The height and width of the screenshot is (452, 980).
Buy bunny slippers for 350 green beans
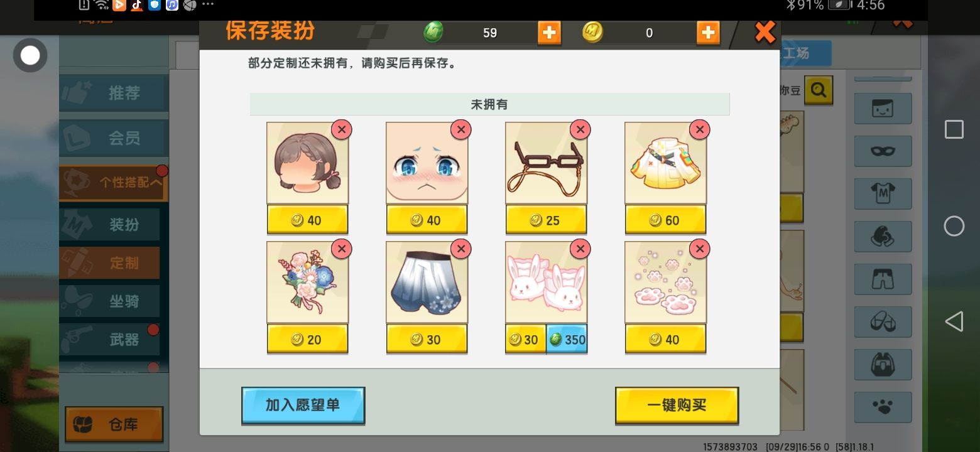click(567, 340)
